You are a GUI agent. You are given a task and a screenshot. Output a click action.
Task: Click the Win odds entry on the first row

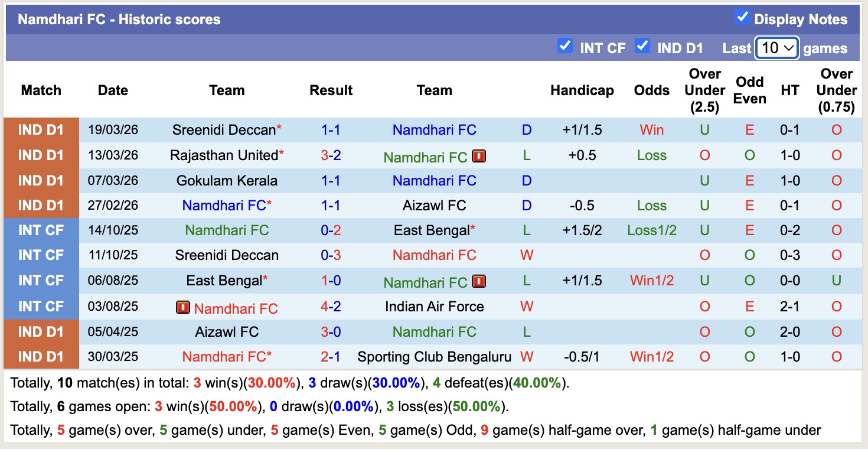[651, 129]
